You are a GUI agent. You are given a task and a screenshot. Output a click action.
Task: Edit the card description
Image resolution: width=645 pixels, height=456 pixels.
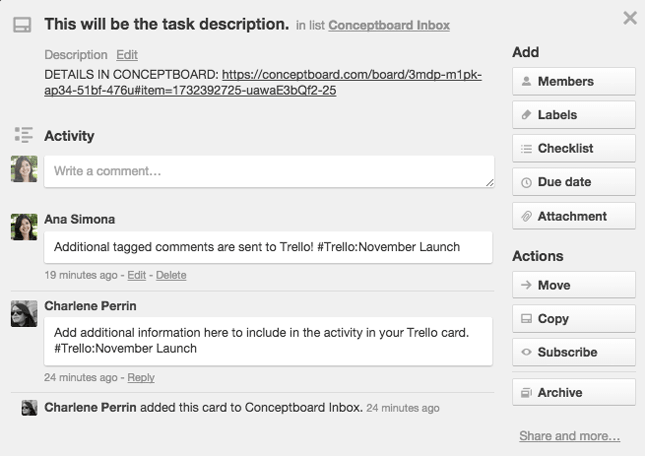pos(127,55)
